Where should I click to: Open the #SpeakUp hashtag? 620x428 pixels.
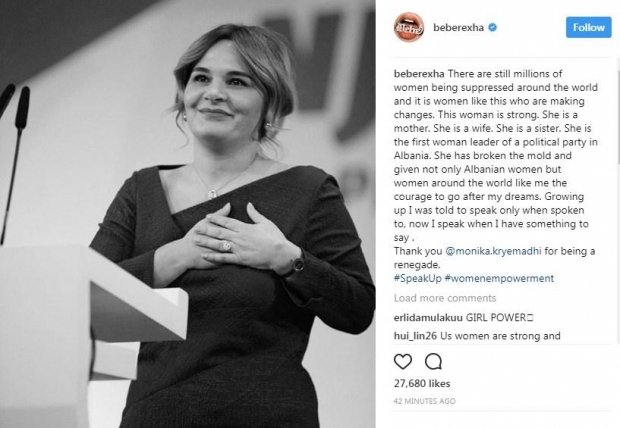click(417, 278)
